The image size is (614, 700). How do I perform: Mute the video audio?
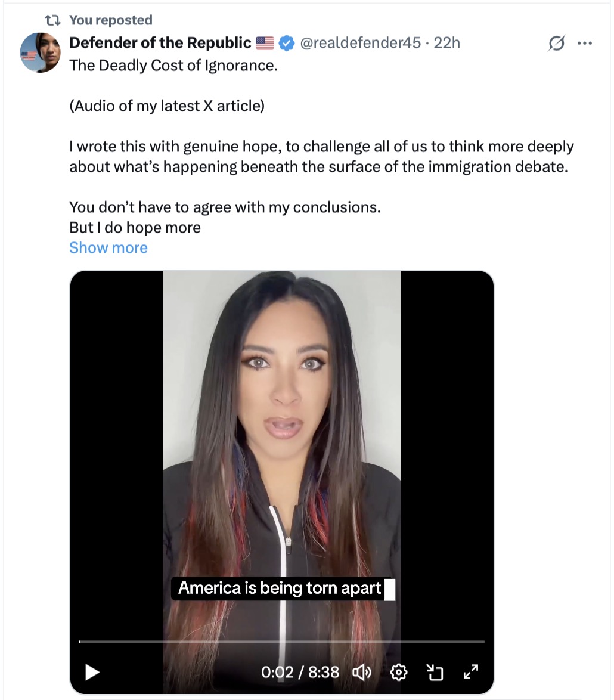click(x=362, y=673)
